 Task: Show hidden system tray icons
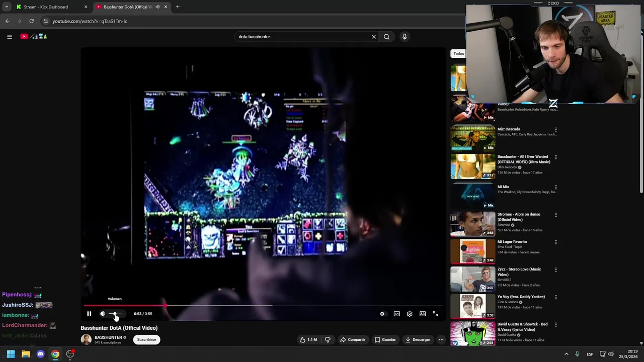coord(566,354)
